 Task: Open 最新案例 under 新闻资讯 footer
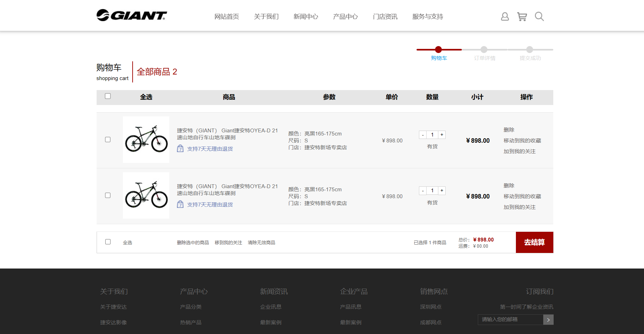pos(271,323)
